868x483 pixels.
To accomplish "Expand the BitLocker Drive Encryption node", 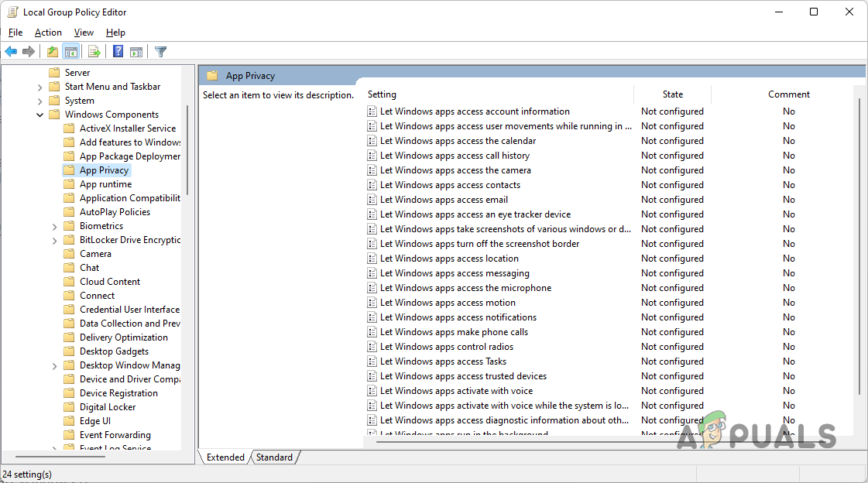I will click(54, 241).
